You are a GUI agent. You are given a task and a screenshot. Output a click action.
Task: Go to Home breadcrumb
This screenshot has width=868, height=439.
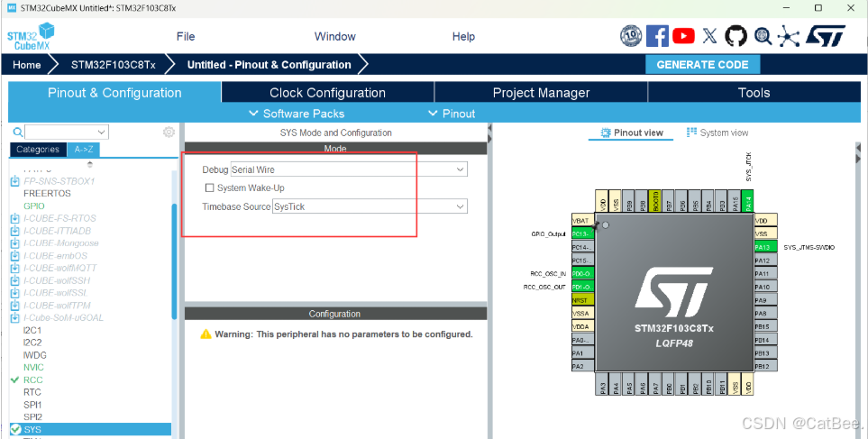pos(26,65)
